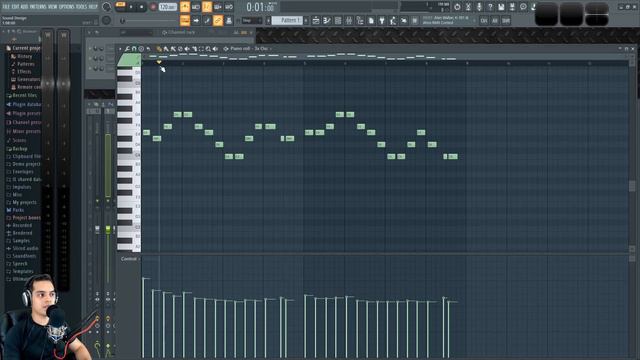
Task: Open the channel rack view icon
Action: click(338, 20)
